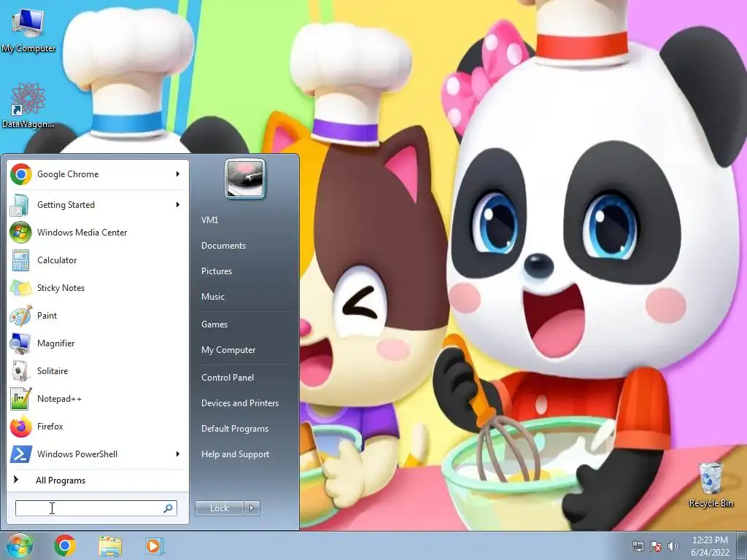Open Help and Support
747x560 pixels.
point(235,454)
